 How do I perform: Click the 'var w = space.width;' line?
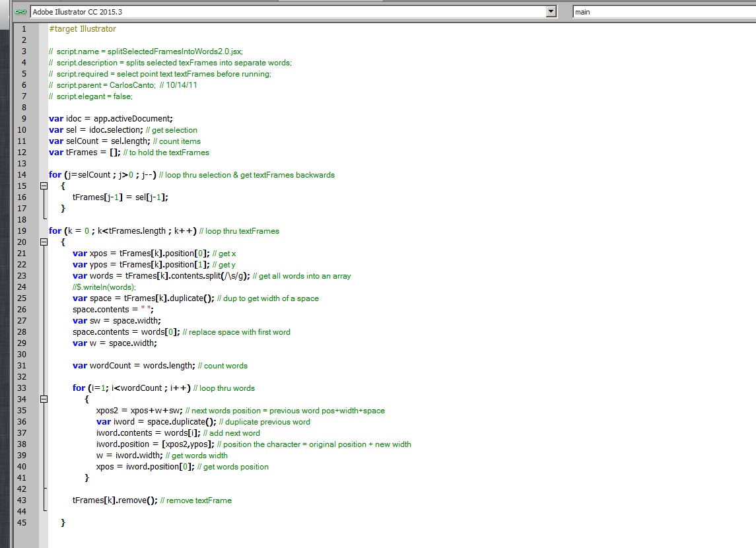point(115,343)
